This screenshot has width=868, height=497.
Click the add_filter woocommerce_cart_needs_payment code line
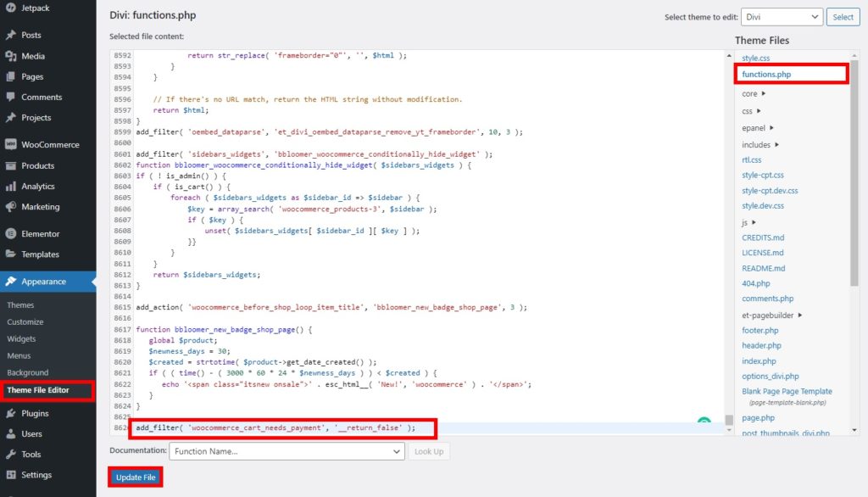click(x=275, y=428)
